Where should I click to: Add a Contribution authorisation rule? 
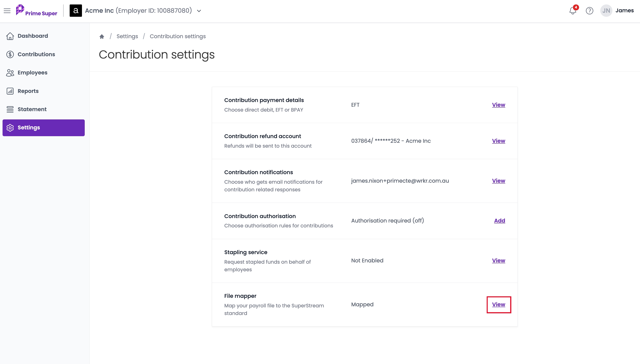499,221
